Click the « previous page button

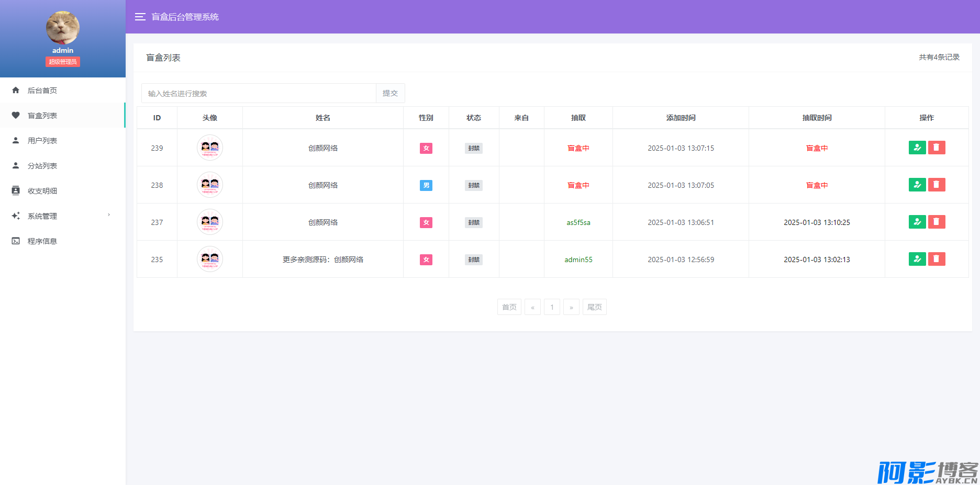click(x=532, y=307)
